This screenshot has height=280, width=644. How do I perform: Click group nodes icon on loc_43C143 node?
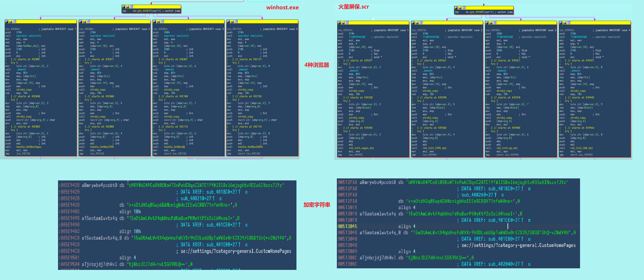tap(236, 22)
